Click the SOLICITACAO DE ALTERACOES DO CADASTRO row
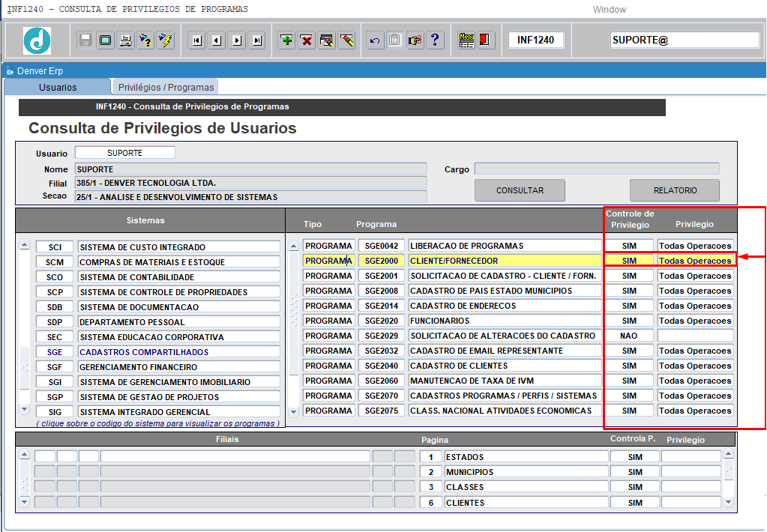The width and height of the screenshot is (767, 532). [505, 336]
